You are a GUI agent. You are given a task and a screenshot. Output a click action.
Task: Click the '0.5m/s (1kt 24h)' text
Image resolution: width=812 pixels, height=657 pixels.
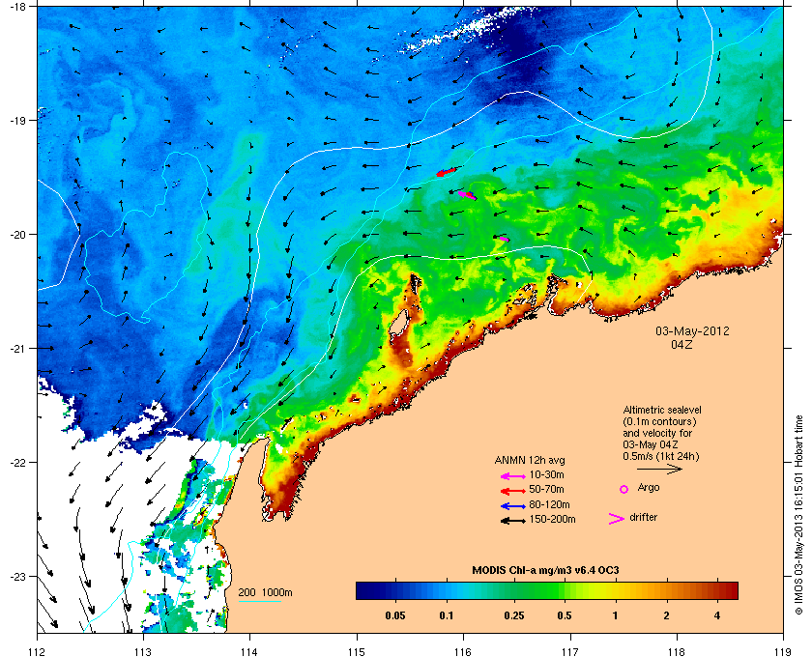(x=661, y=457)
